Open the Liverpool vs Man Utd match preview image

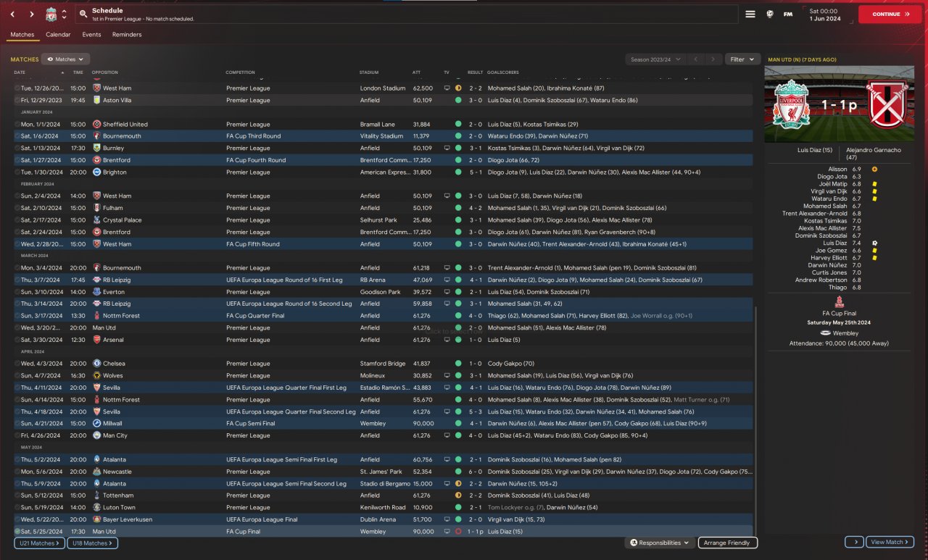tap(839, 104)
